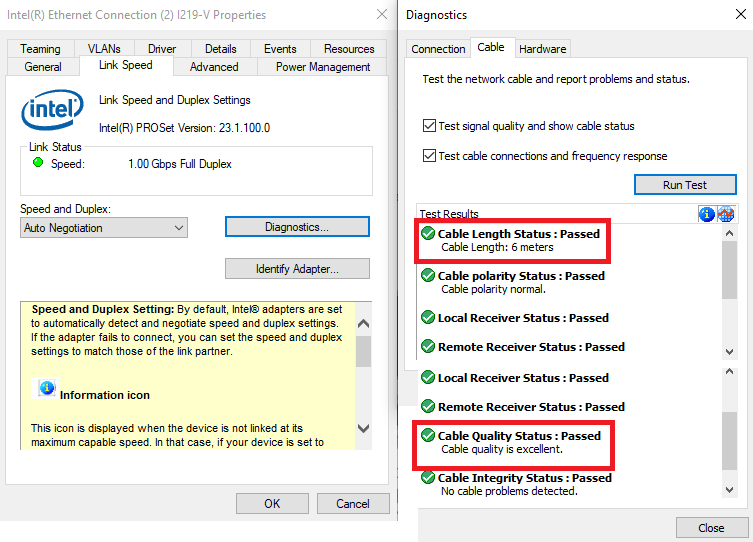Click upper Test Results scroll up arrow
This screenshot has width=753, height=542.
pos(729,233)
